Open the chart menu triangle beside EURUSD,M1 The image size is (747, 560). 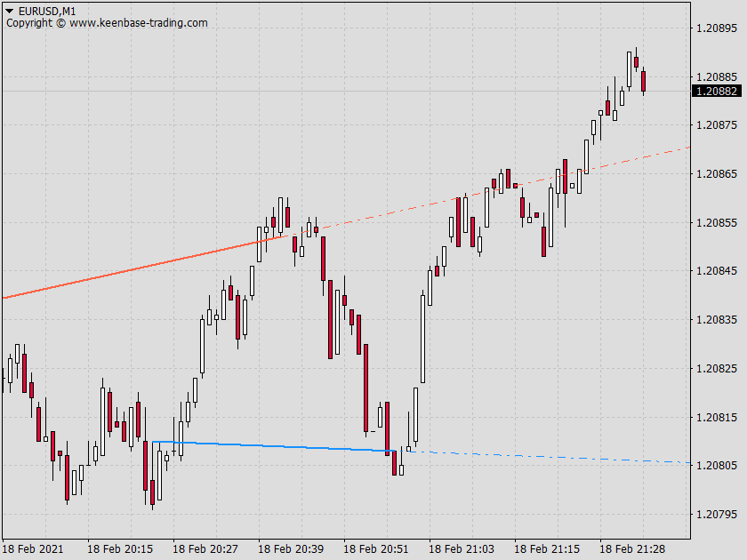(9, 11)
